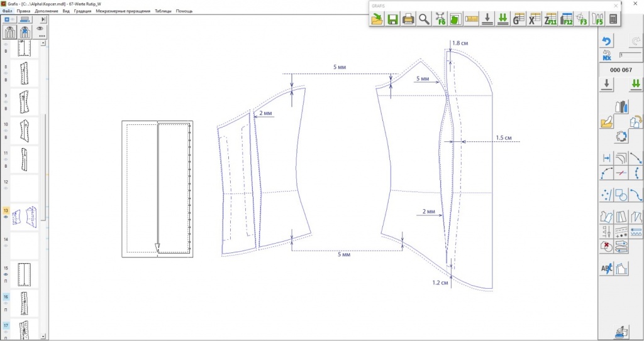
Task: Select the magnifying glass zoom tool
Action: click(425, 19)
